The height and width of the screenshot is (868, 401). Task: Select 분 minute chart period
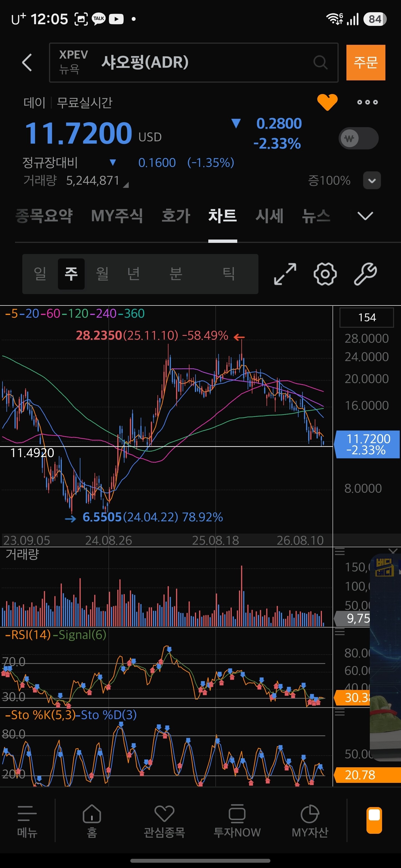pyautogui.click(x=176, y=273)
